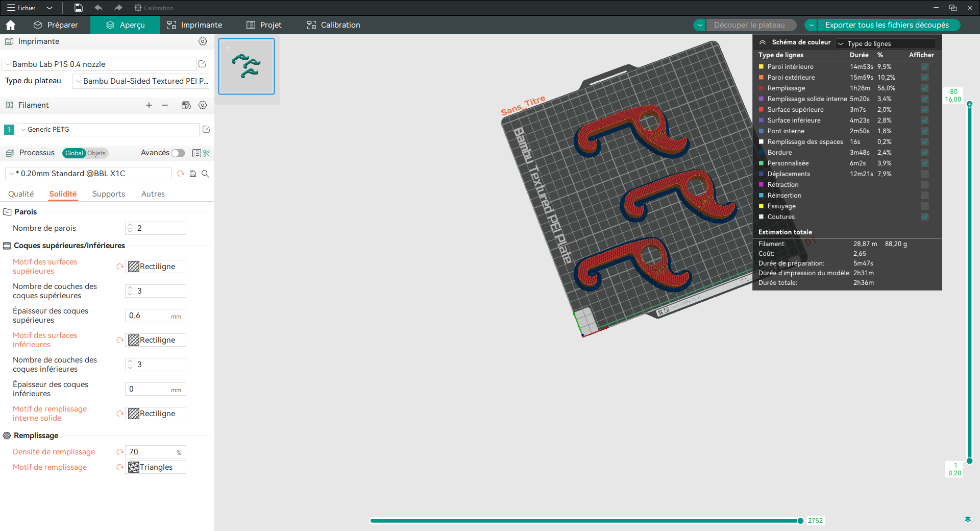Select the plate 1 thumbnail
980x531 pixels.
(x=247, y=66)
